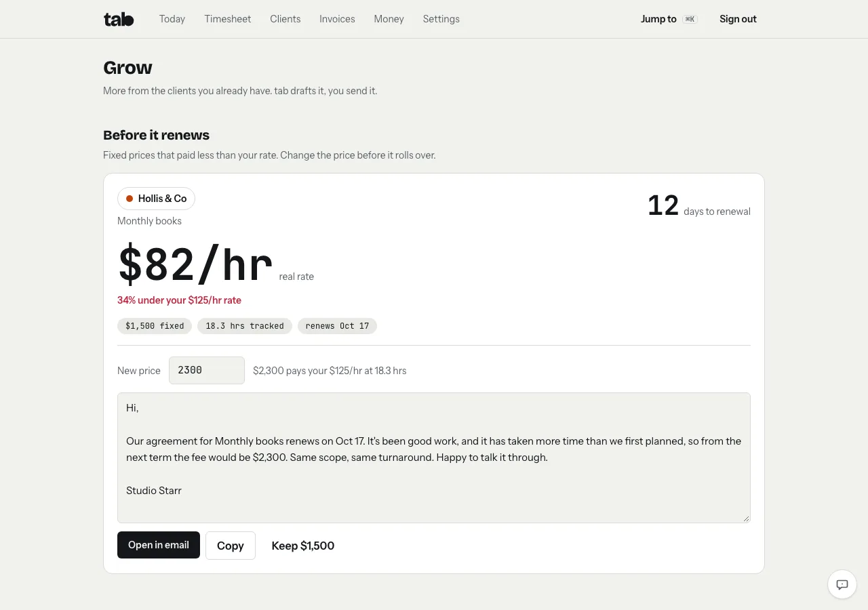The height and width of the screenshot is (610, 868).
Task: Click the "18.3 hrs tracked" tag
Action: (x=245, y=326)
